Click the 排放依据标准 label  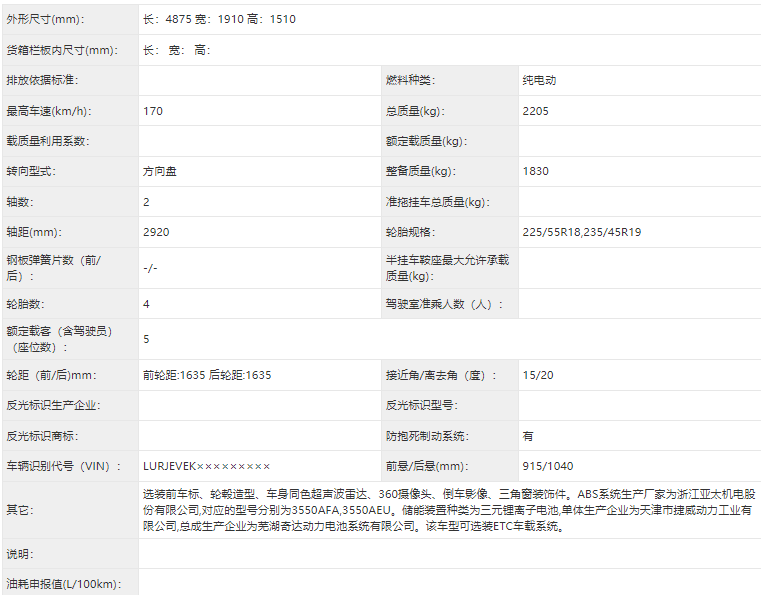42,80
